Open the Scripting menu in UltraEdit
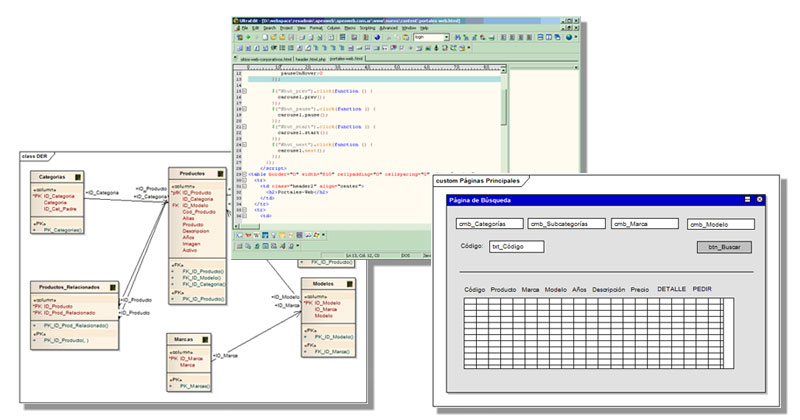This screenshot has height=420, width=800. tap(367, 28)
